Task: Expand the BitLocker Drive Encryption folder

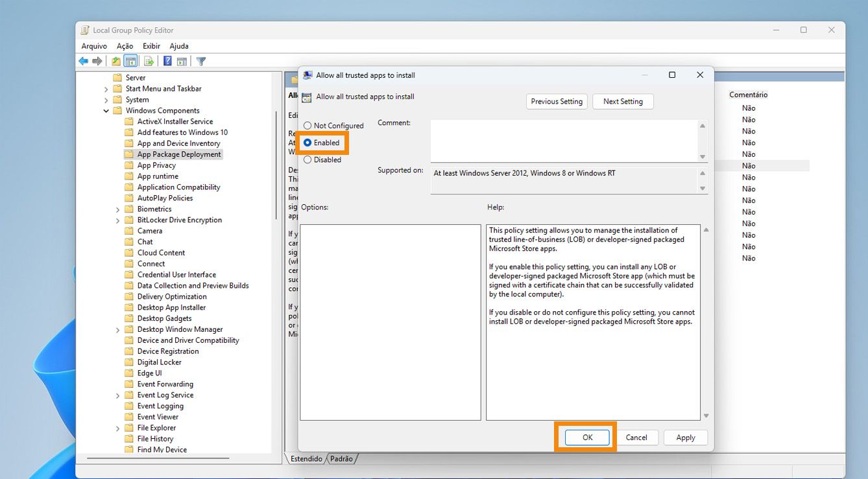Action: (117, 220)
